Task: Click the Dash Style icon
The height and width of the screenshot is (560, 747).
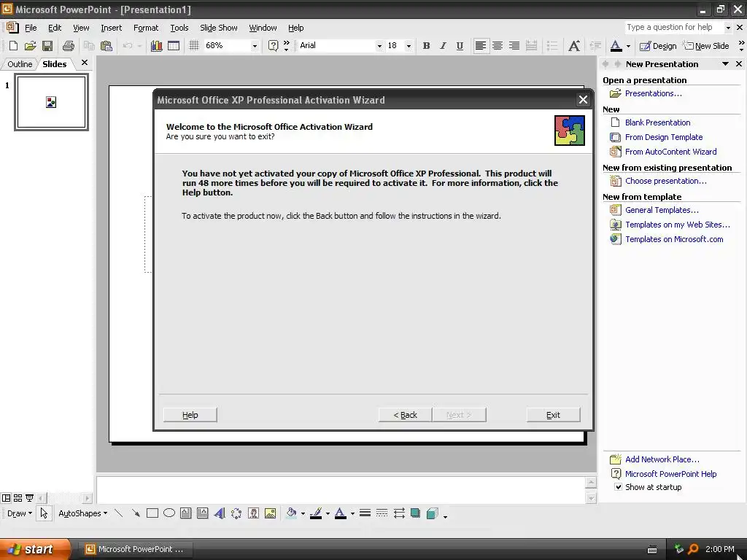Action: point(382,513)
